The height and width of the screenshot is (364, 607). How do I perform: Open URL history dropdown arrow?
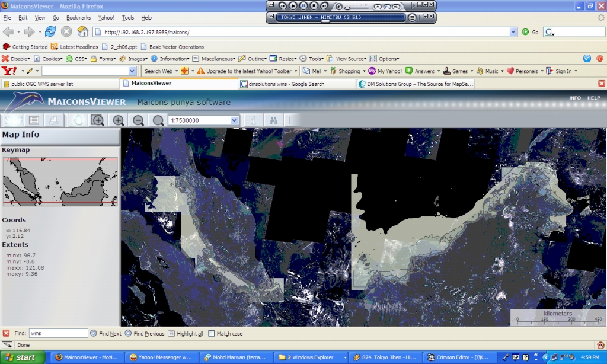coord(513,32)
